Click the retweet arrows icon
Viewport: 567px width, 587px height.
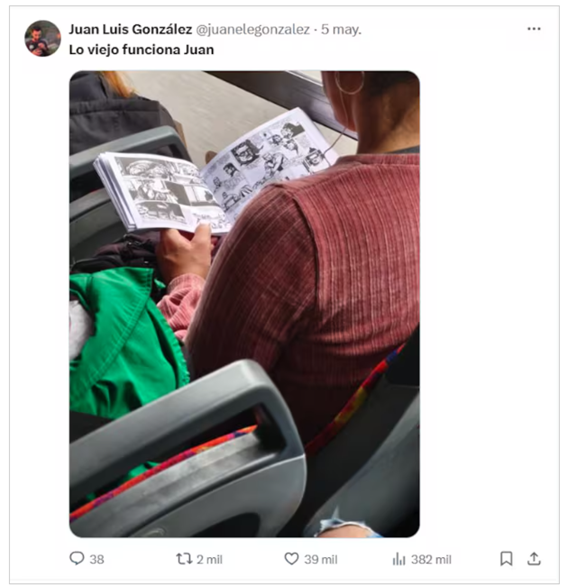(x=184, y=559)
